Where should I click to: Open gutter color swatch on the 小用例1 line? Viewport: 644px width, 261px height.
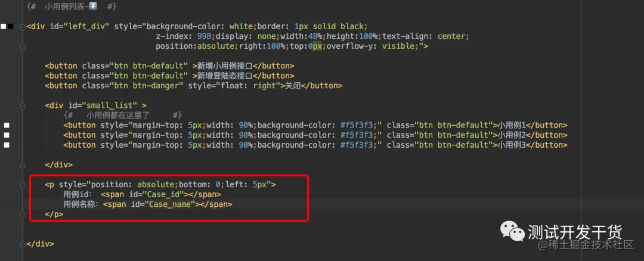pyautogui.click(x=7, y=125)
